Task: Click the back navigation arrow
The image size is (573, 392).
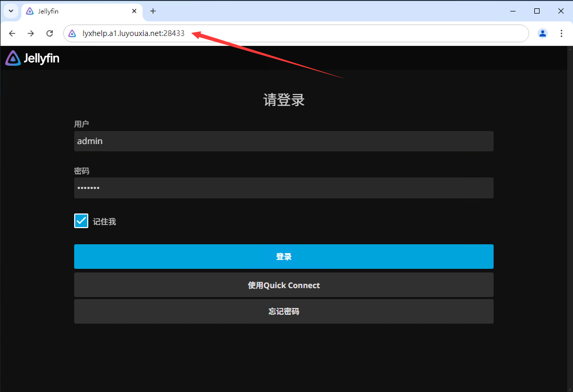Action: pos(11,33)
